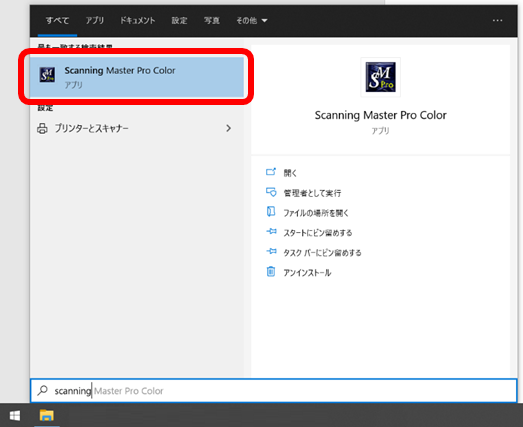
Task: Open the ドキュメント tab
Action: (137, 21)
